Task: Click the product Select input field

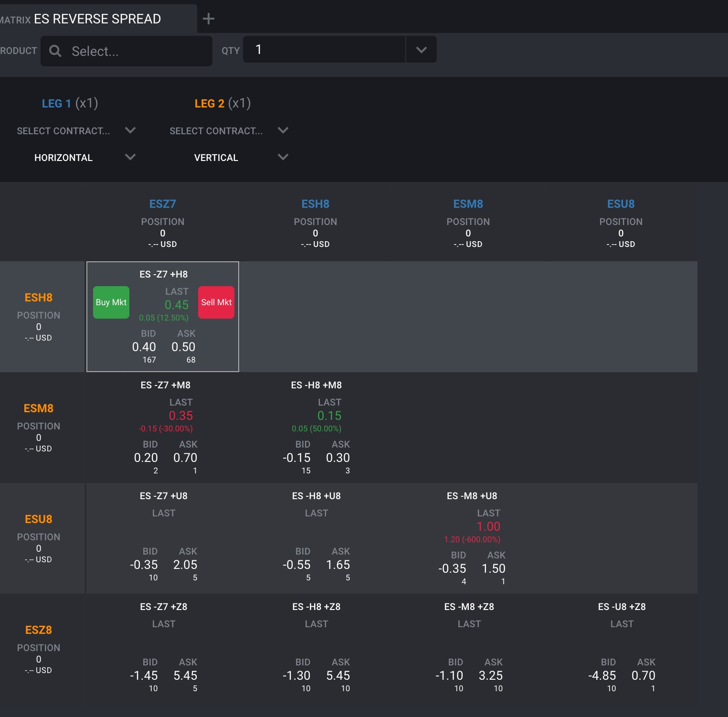Action: tap(127, 51)
